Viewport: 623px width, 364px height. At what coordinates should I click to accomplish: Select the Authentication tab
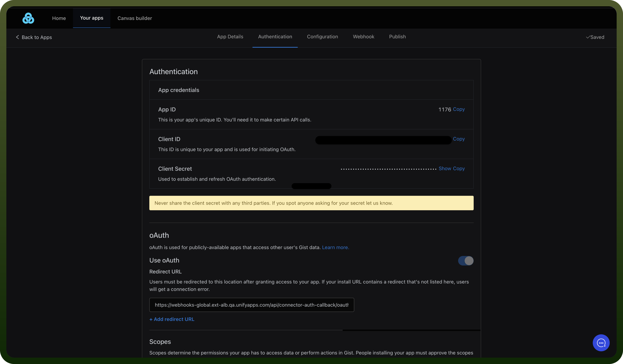click(275, 37)
